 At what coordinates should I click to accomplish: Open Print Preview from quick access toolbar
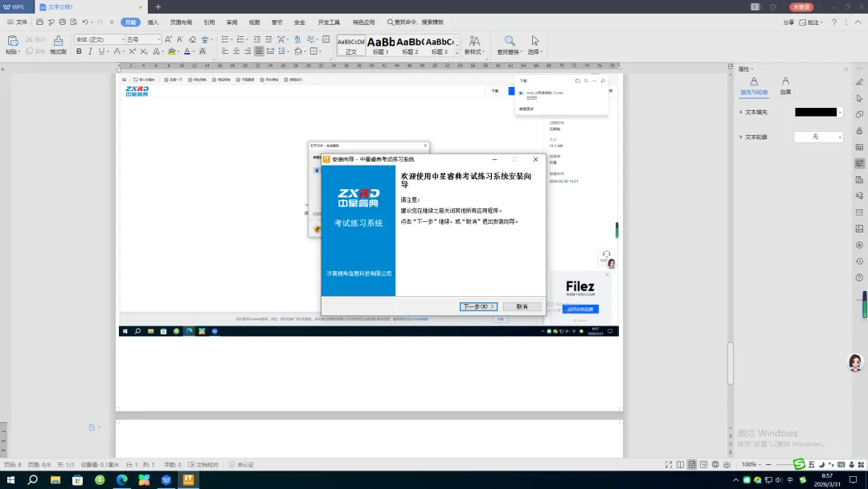click(x=74, y=23)
